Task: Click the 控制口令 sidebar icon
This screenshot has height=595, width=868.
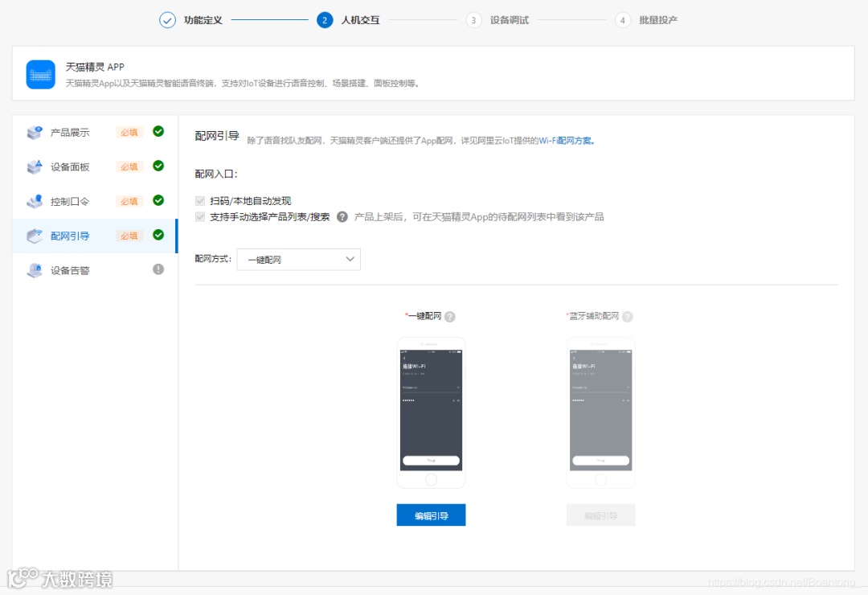Action: (x=35, y=201)
